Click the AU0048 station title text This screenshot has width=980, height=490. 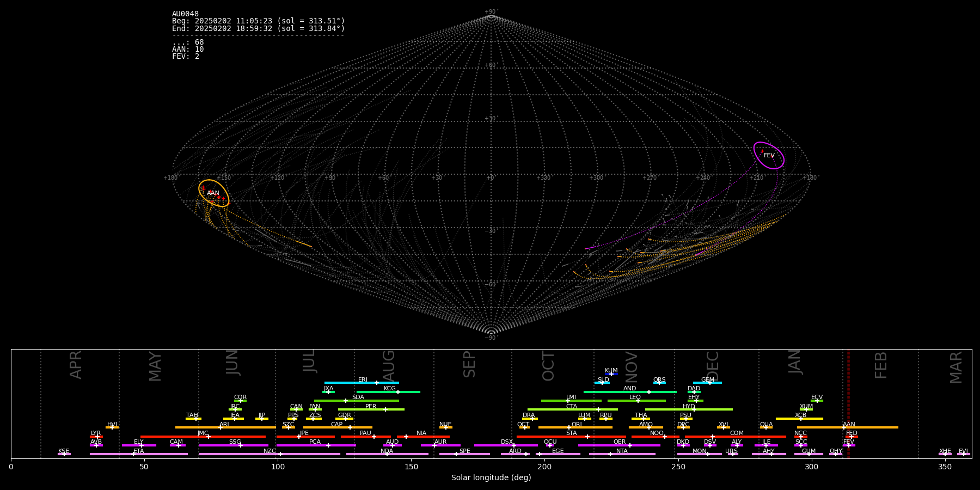(x=185, y=14)
